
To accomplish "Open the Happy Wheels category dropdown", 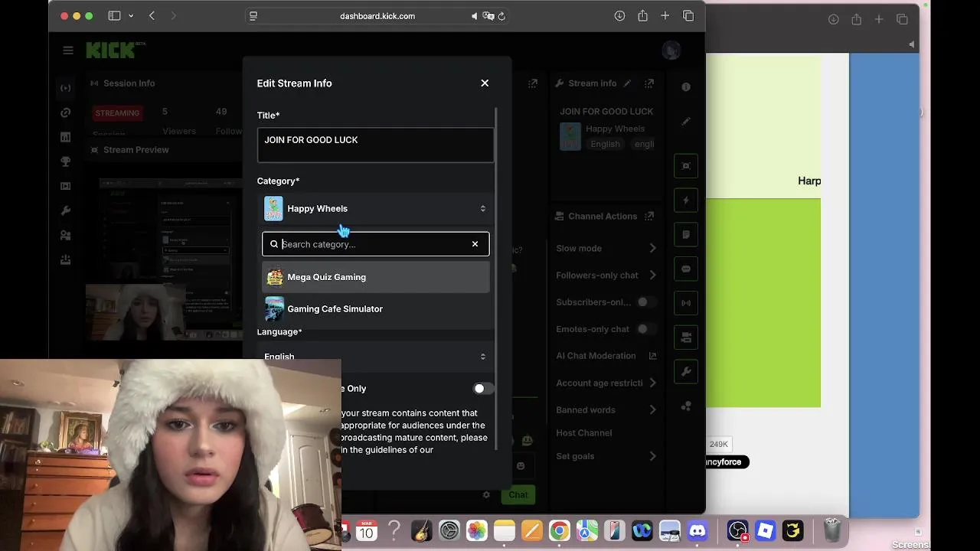I will [375, 208].
